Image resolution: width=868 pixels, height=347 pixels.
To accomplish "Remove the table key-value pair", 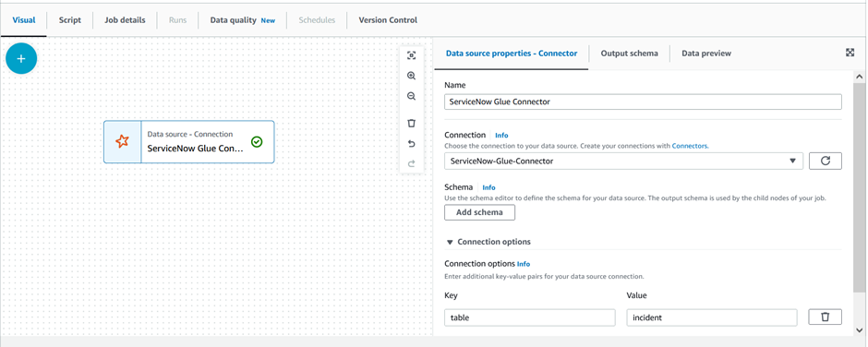I will click(x=826, y=317).
